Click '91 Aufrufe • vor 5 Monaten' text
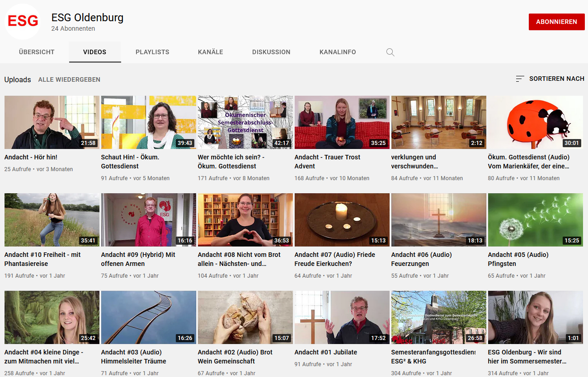Viewport: 588px width, 377px height. [x=136, y=178]
